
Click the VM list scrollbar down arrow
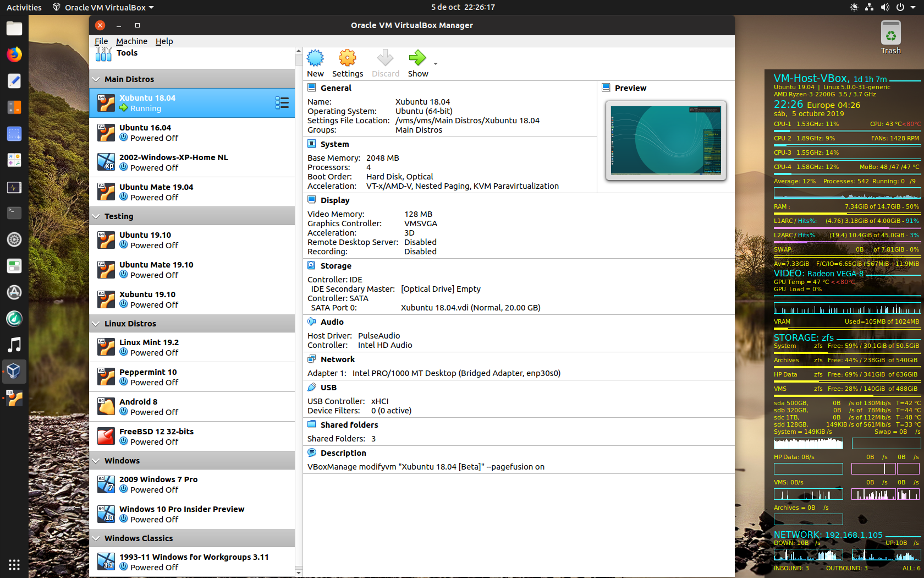(299, 573)
